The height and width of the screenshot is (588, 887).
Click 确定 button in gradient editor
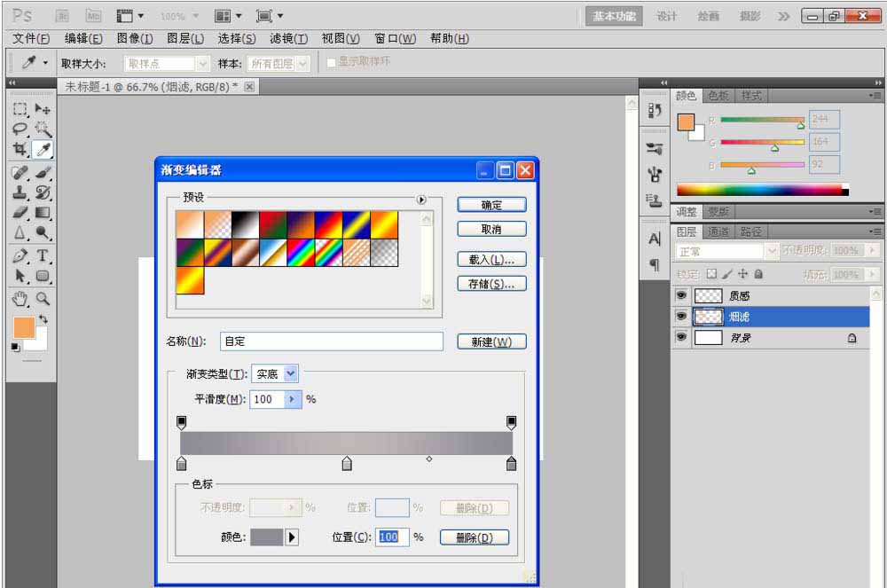(x=491, y=205)
